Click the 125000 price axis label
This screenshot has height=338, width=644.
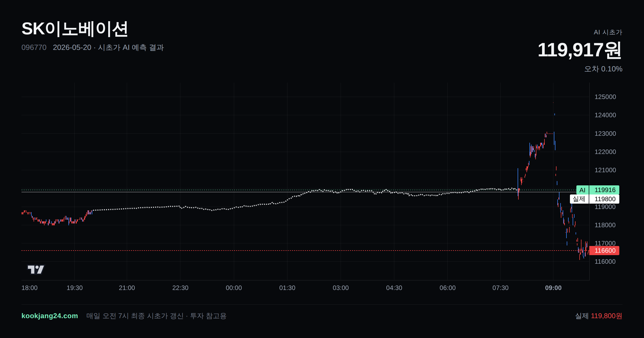pyautogui.click(x=605, y=97)
